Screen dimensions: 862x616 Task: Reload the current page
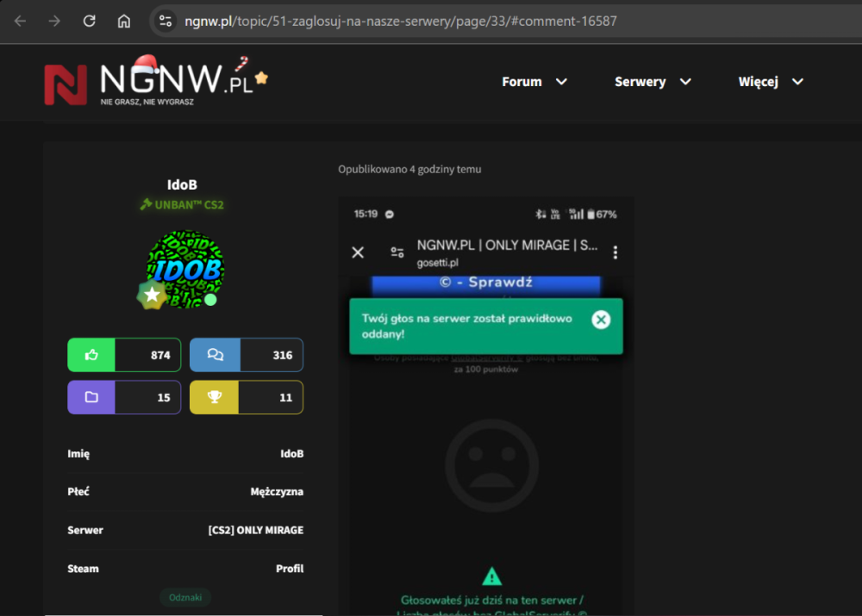click(x=89, y=21)
